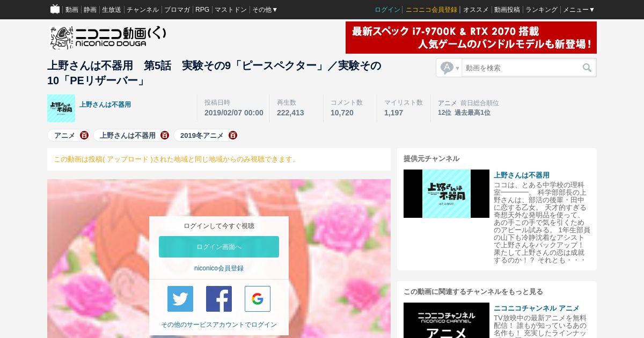This screenshot has height=338, width=644.
Task: Click the posting date 2019/02/07 00:00
Action: tap(234, 113)
